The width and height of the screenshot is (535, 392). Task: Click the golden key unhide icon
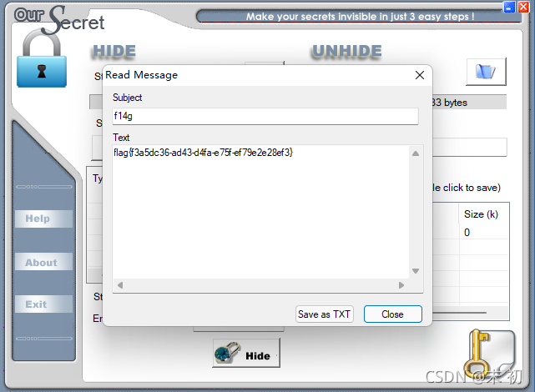click(492, 354)
